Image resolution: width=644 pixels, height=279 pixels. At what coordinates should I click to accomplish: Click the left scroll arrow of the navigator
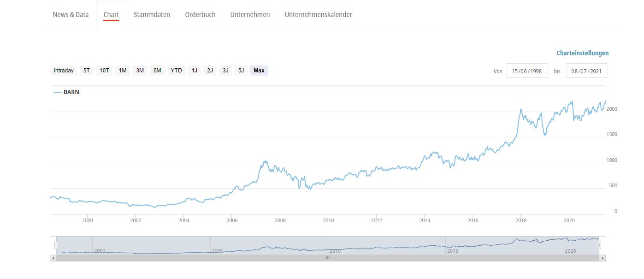(53, 258)
